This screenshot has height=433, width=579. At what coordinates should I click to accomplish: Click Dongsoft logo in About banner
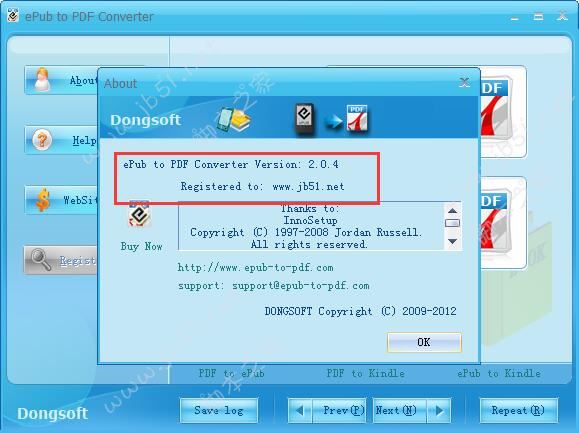pos(145,120)
